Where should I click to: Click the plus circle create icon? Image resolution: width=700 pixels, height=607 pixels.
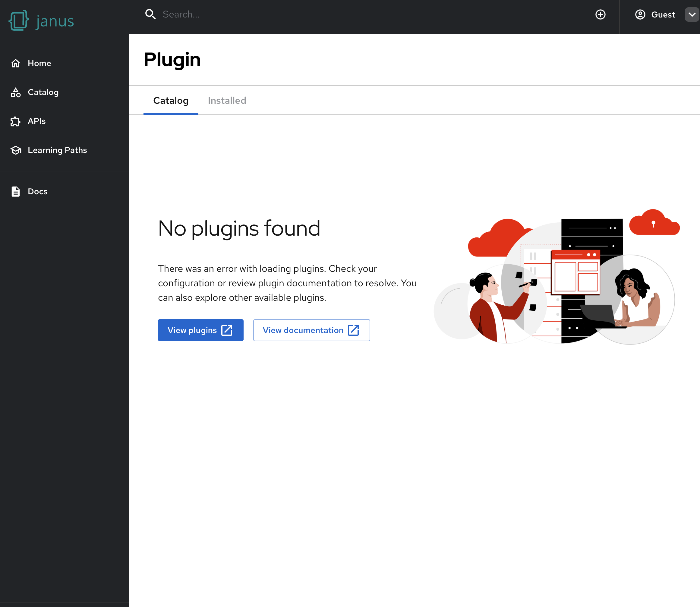click(600, 14)
